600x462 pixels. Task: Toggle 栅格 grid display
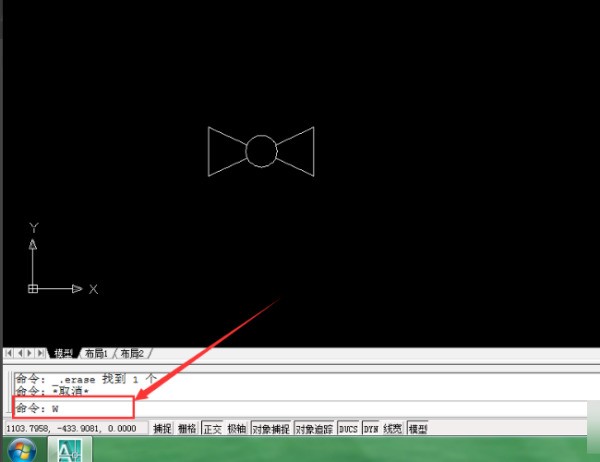[x=187, y=429]
